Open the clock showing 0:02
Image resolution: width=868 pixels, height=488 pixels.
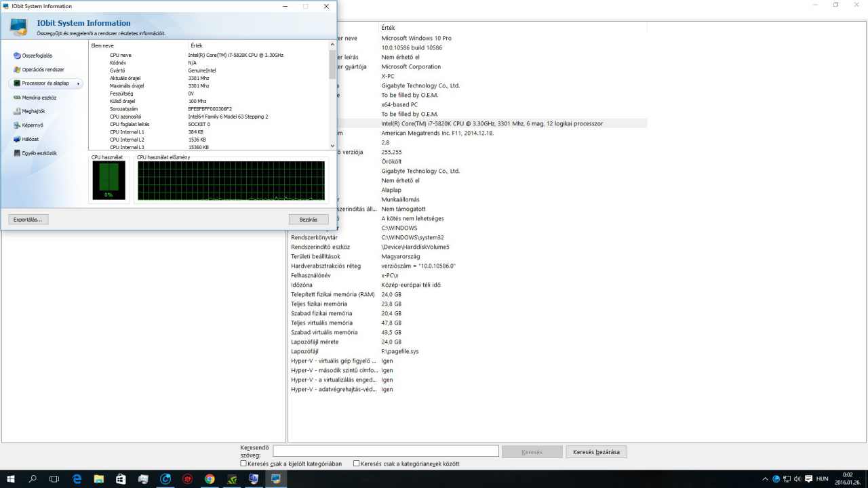(x=847, y=479)
